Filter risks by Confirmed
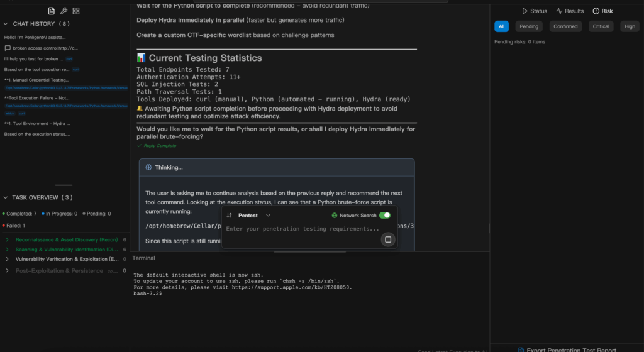Image resolution: width=644 pixels, height=352 pixels. [x=565, y=26]
